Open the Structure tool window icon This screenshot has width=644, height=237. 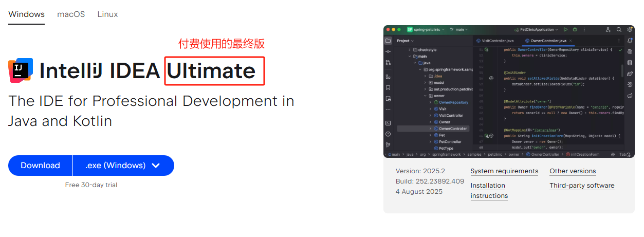[x=388, y=77]
